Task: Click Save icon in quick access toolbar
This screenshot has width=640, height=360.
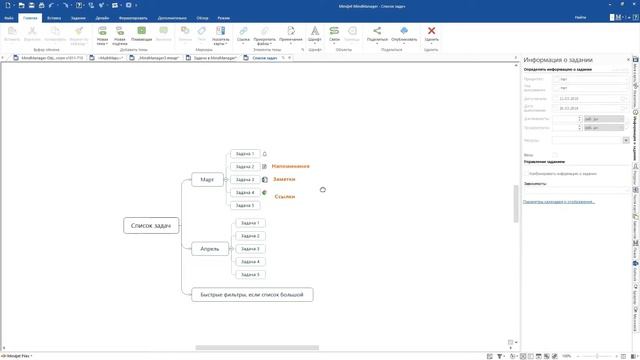Action: coord(31,5)
